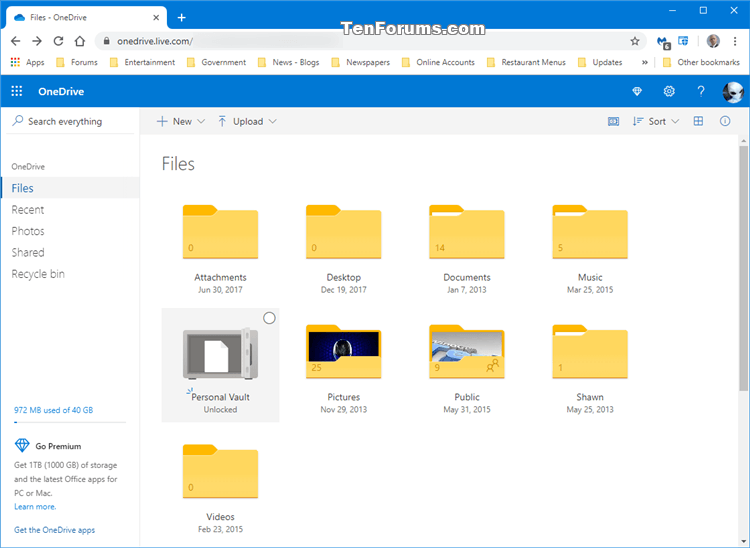
Task: Open the Forums bookmark folder
Action: point(77,62)
